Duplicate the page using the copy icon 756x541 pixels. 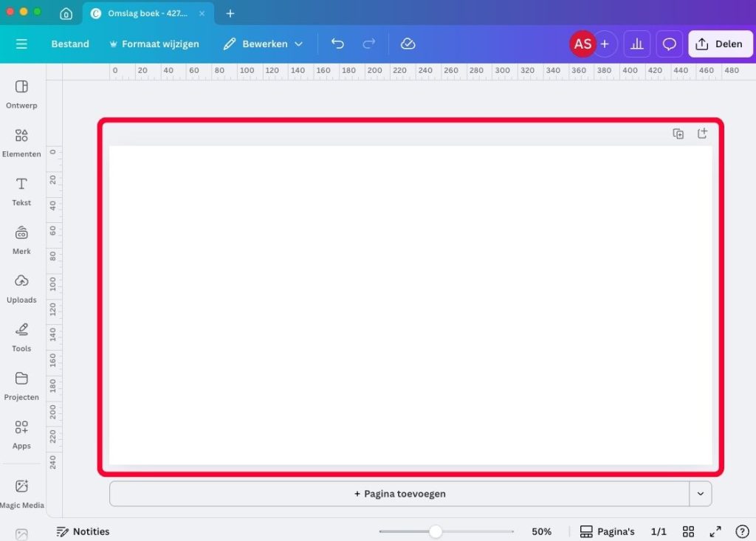(x=678, y=134)
